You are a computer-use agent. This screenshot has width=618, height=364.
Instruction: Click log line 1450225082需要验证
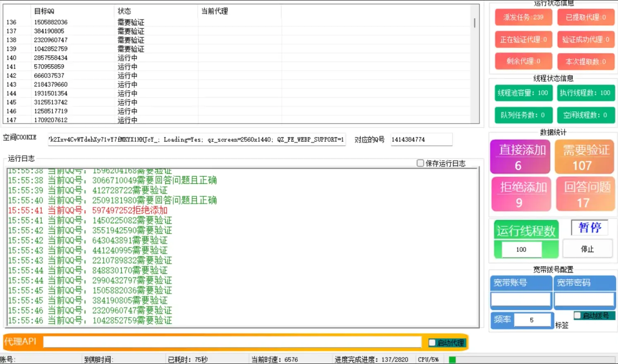(x=90, y=220)
